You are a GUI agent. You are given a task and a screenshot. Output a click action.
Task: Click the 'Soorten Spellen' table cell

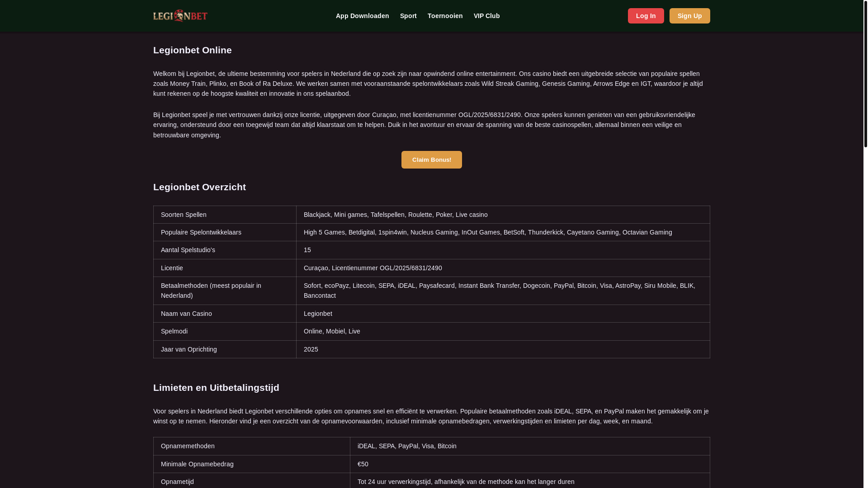pyautogui.click(x=225, y=215)
